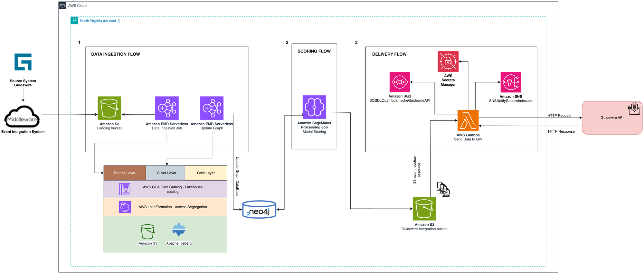Click AWS Glue Data Catalog - Lakehouse catalog text
The width and height of the screenshot is (644, 274).
pyautogui.click(x=173, y=189)
